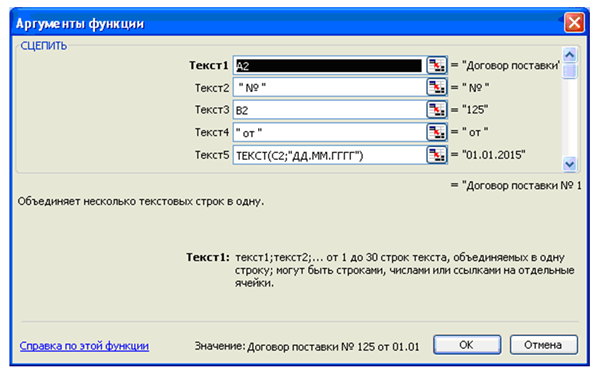
Task: Click the scroll up arrow of arguments list
Action: (570, 55)
